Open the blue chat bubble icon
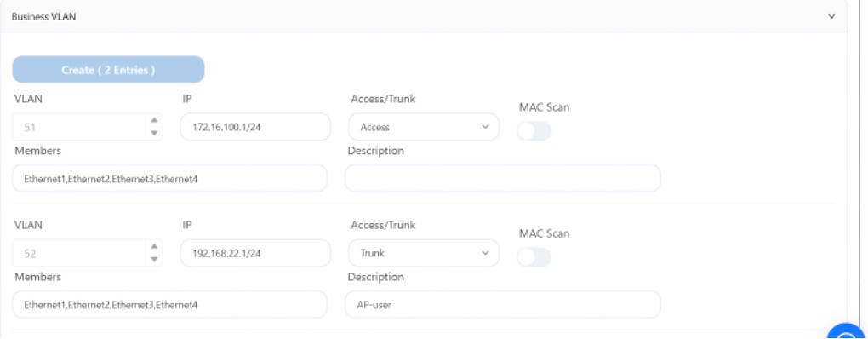868x339 pixels. click(x=847, y=332)
